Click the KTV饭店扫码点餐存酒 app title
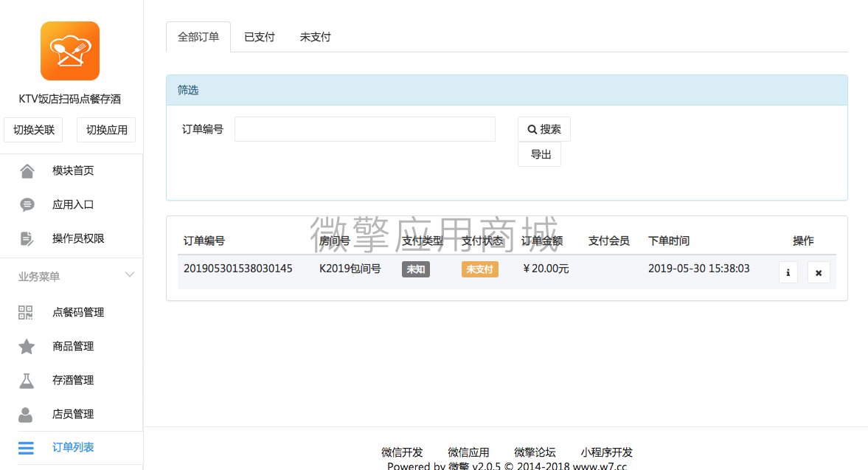868x470 pixels. click(x=70, y=99)
